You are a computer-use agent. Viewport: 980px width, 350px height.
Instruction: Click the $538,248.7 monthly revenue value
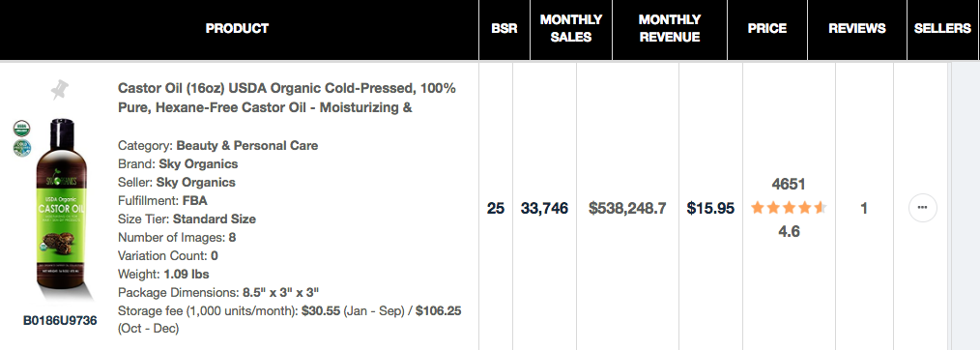point(627,208)
